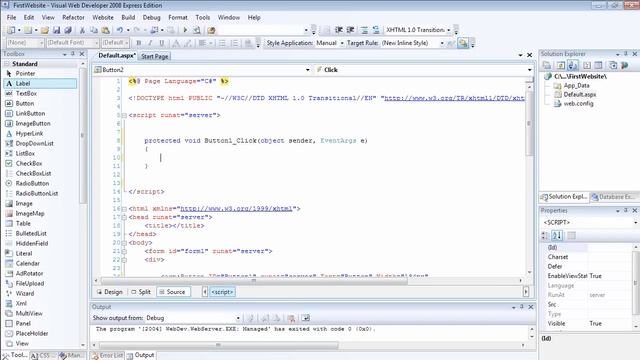
Task: Collapse the Standard toolbox category
Action: click(7, 64)
